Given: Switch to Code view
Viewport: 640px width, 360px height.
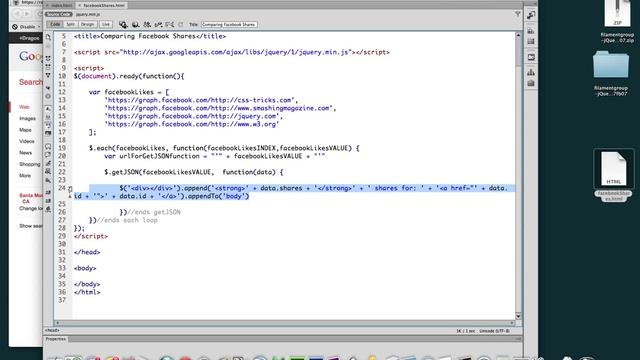Looking at the screenshot, I should [55, 24].
